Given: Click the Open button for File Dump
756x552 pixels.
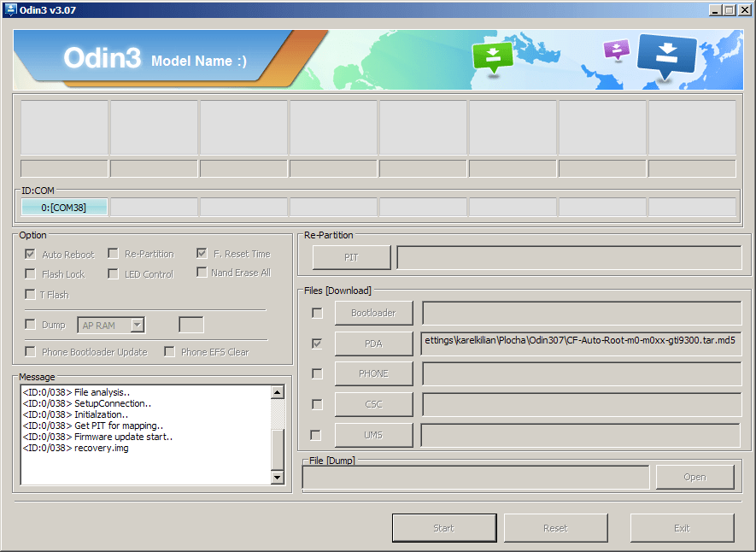Looking at the screenshot, I should [694, 477].
